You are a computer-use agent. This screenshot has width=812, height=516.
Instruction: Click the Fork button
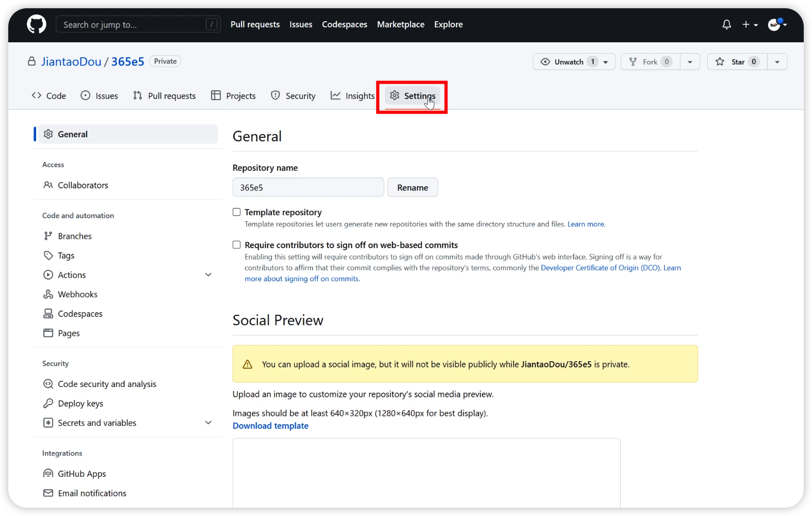[x=651, y=61]
